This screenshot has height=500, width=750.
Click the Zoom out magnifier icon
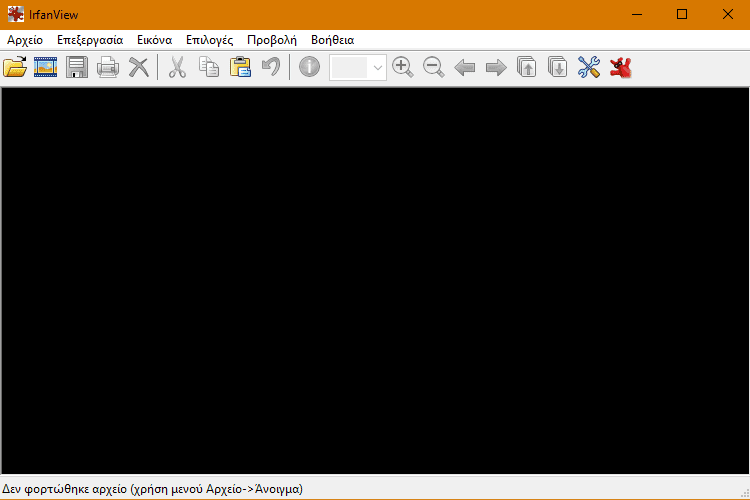(x=434, y=67)
